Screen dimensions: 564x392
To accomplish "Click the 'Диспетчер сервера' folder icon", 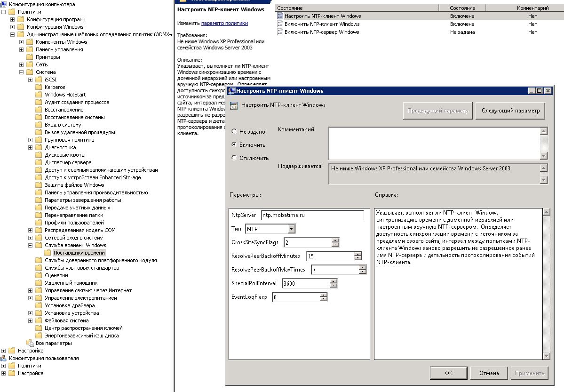I will (x=39, y=162).
